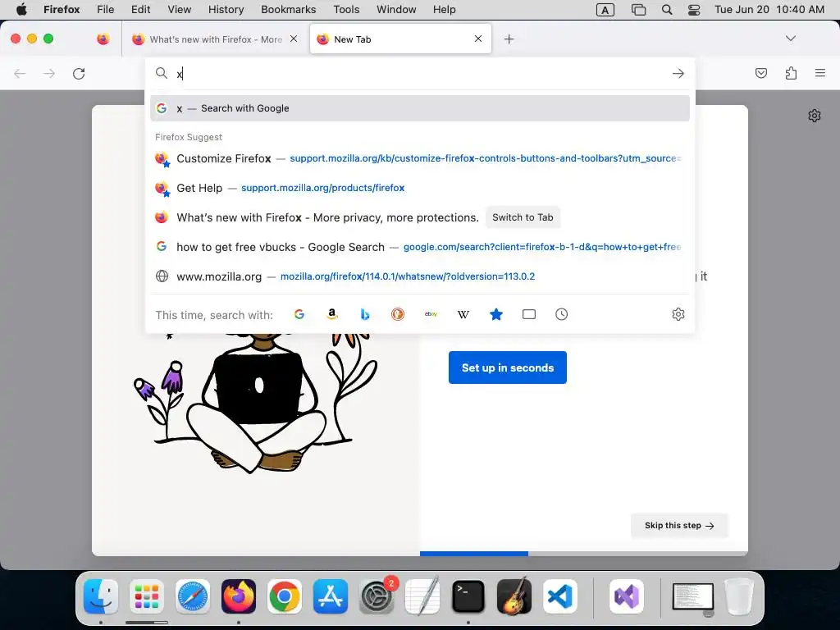Search open Tabs via rectangle icon

coord(529,314)
